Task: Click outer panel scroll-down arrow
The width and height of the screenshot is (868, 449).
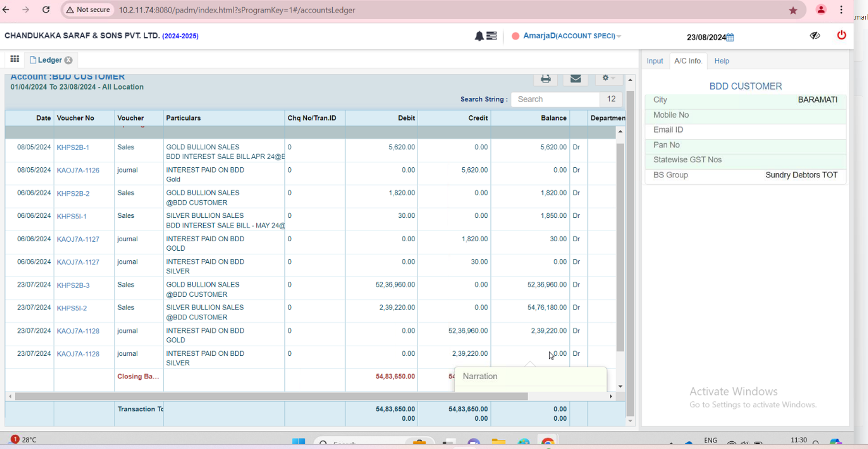Action: coord(630,421)
